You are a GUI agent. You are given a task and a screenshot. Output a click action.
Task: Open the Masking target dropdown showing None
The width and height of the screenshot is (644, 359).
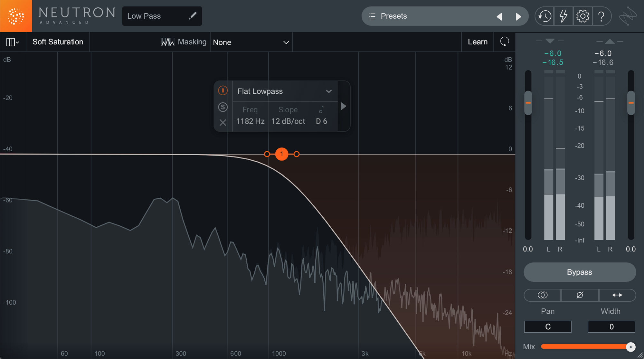pos(251,42)
